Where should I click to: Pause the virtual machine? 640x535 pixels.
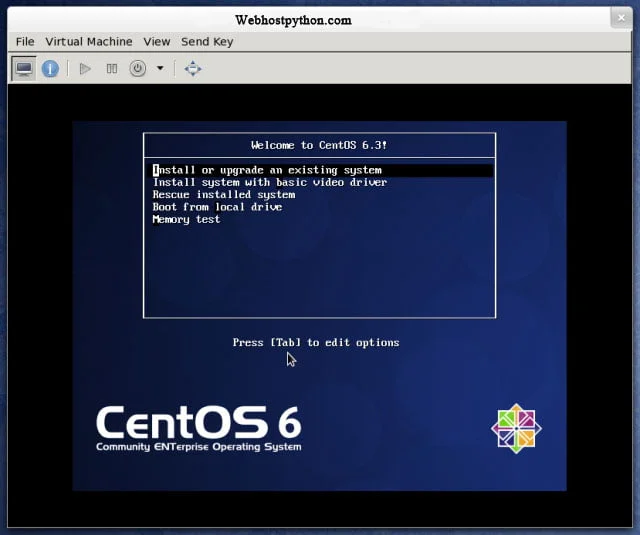111,69
